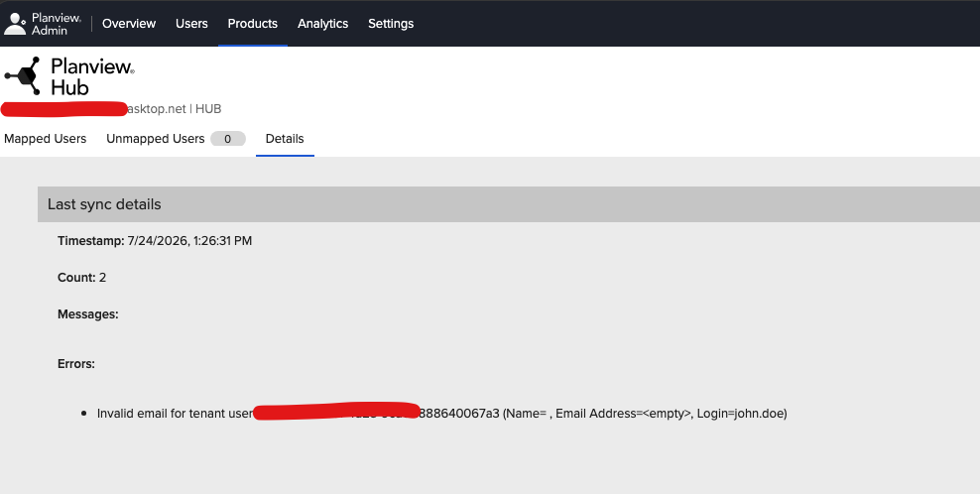Click the asktop.net | HUB subtitle text

(x=174, y=109)
